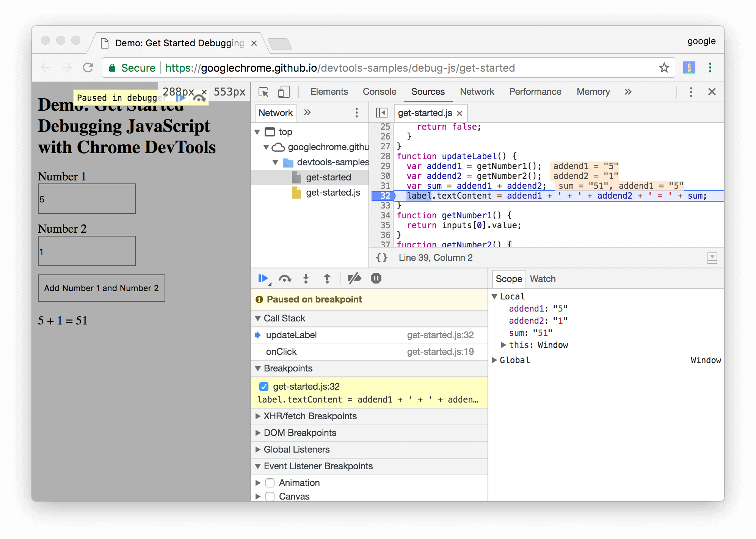The width and height of the screenshot is (756, 539).
Task: Select updateLabel in the Call Stack
Action: 291,335
